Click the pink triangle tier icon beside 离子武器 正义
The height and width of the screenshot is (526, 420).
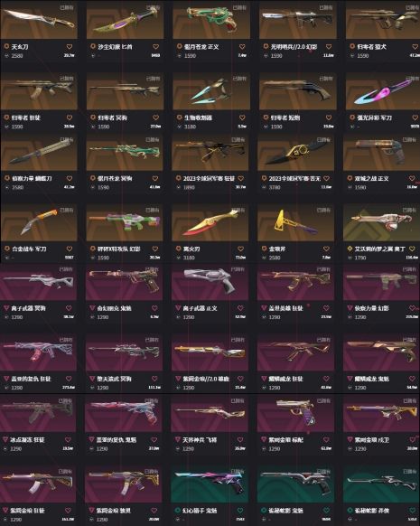point(178,308)
